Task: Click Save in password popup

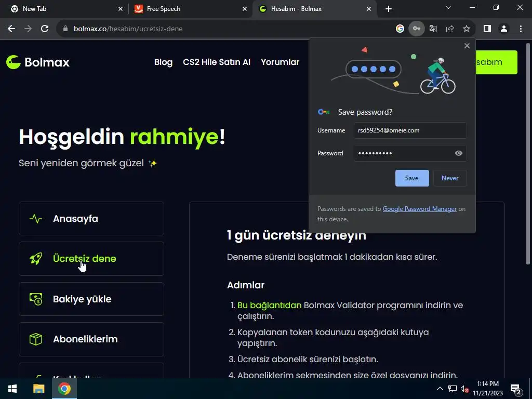Action: tap(412, 178)
